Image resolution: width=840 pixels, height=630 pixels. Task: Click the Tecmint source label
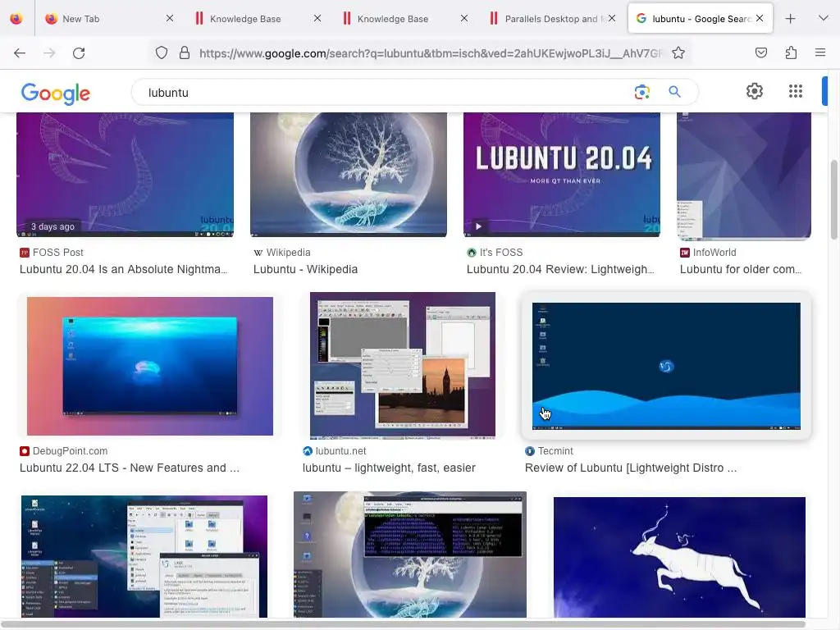pyautogui.click(x=555, y=451)
